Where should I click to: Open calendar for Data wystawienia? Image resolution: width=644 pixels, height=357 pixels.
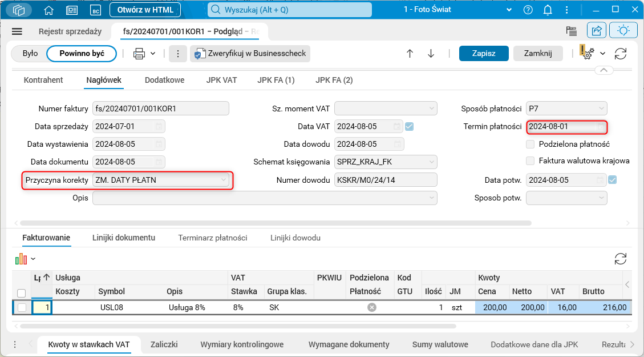pyautogui.click(x=159, y=145)
